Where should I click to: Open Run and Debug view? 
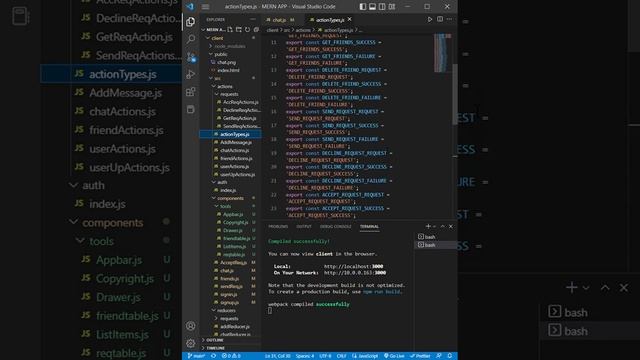(191, 74)
